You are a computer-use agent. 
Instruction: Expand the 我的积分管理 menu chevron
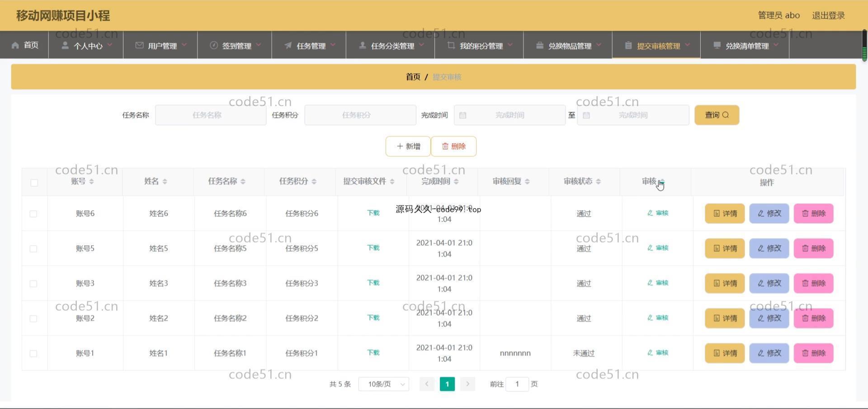[510, 45]
